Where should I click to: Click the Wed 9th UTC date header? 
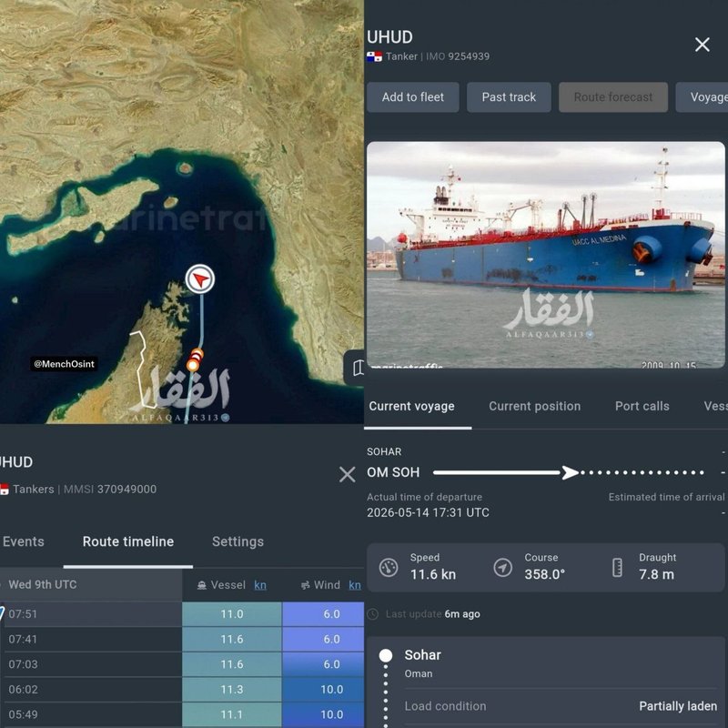coord(43,584)
